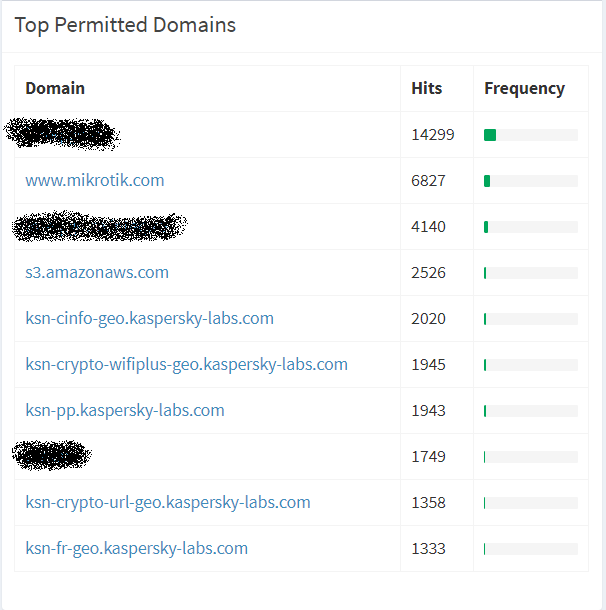Screen dimensions: 606x610
Task: Click the Hits column header
Action: coord(427,88)
